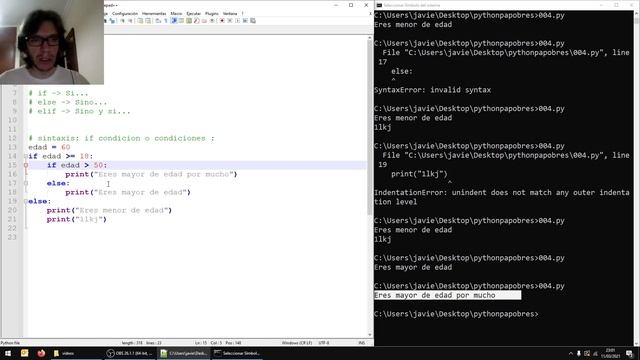Screen dimensions: 640x360
Task: Click the microphone tray icon
Action: click(x=579, y=353)
